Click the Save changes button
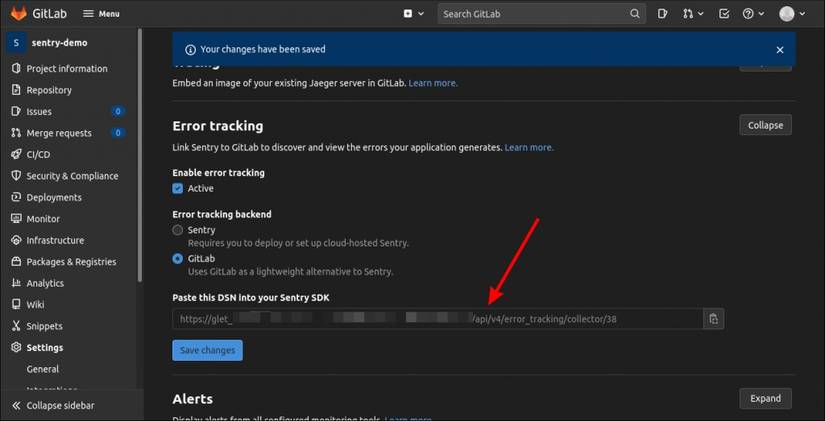Screen dimensions: 825x421 click(207, 350)
